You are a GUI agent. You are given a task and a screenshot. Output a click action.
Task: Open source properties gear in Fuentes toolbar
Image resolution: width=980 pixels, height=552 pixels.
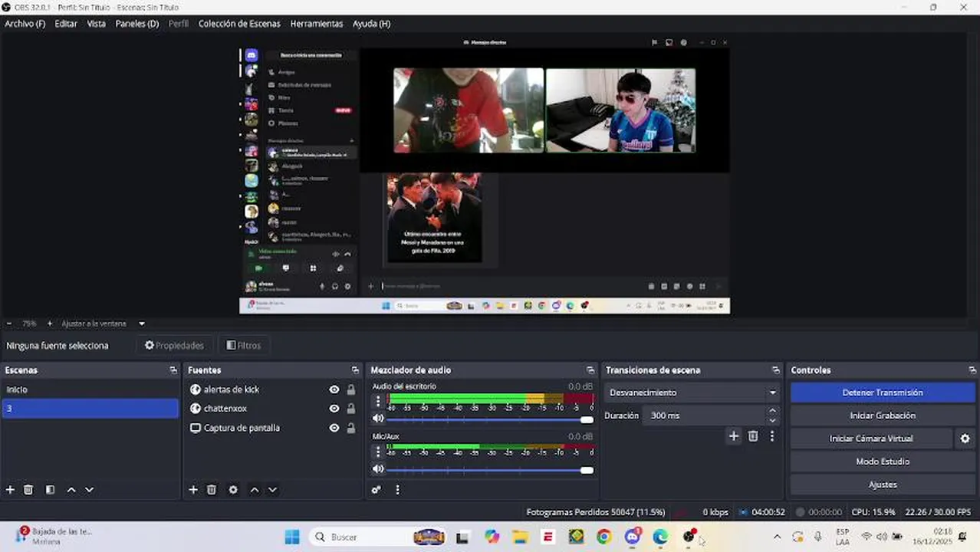233,490
